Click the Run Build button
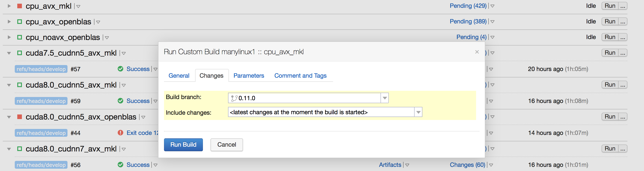The height and width of the screenshot is (171, 644). coord(183,145)
